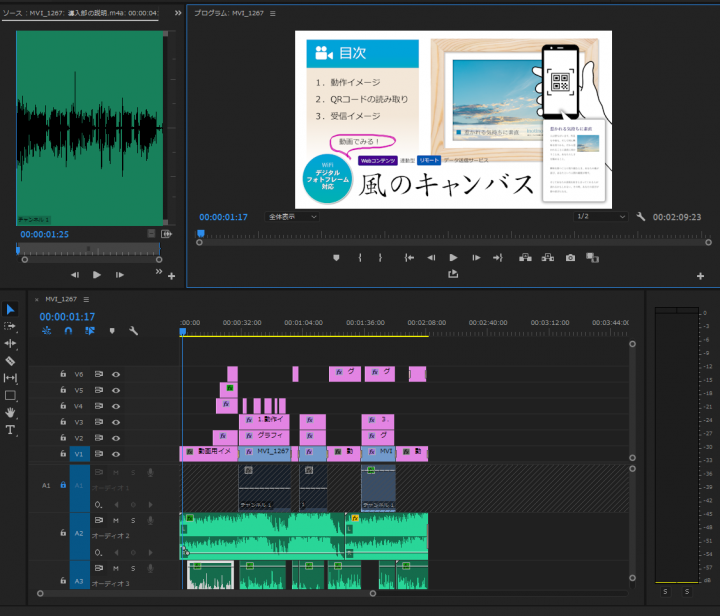The image size is (720, 616).
Task: Open program monitor button editor plus
Action: click(x=700, y=276)
